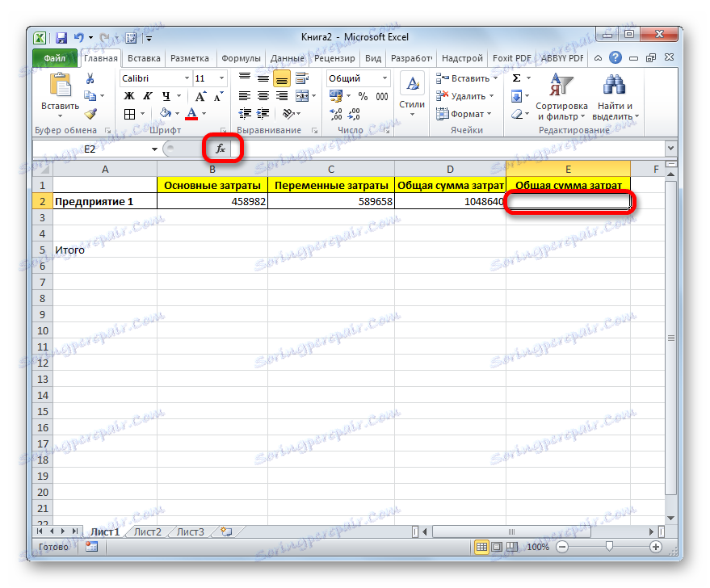The image size is (710, 588).
Task: Toggle Italic formatting
Action: (149, 95)
